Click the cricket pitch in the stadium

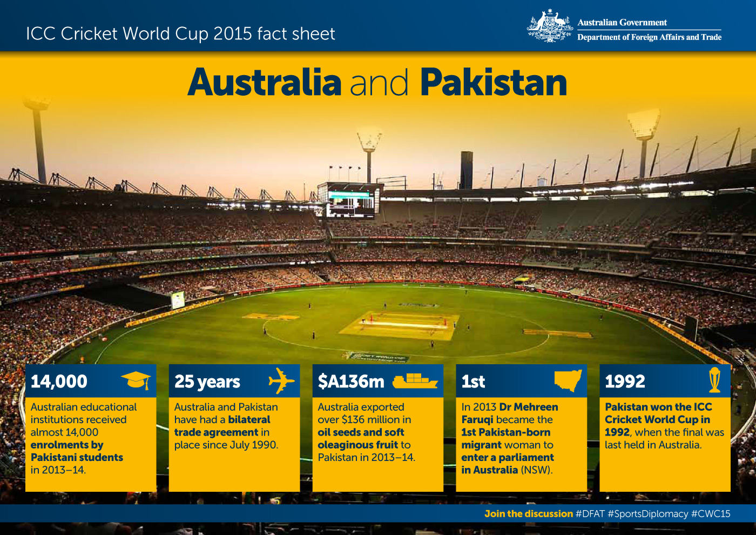coord(403,324)
